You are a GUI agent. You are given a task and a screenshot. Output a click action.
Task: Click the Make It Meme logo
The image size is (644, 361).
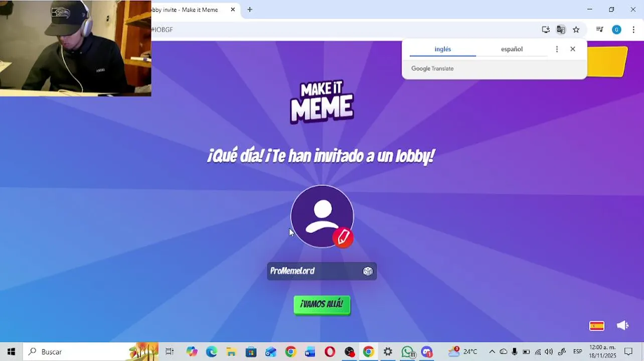[322, 102]
